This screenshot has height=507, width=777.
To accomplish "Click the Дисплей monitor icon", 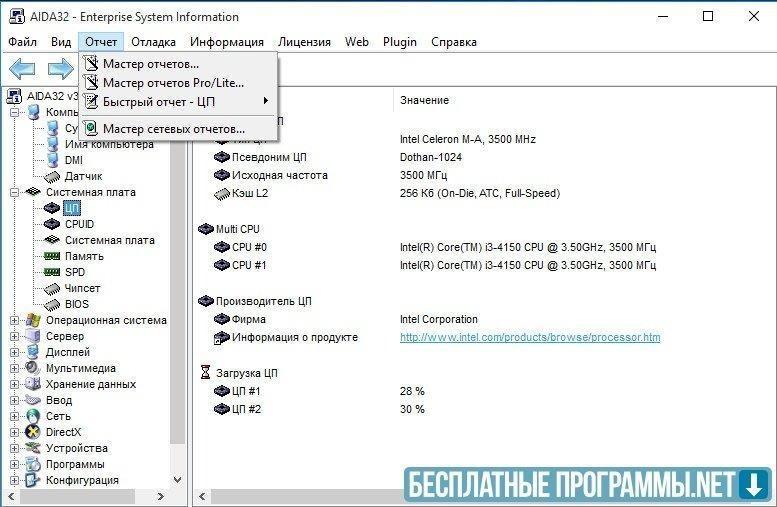I will 33,352.
